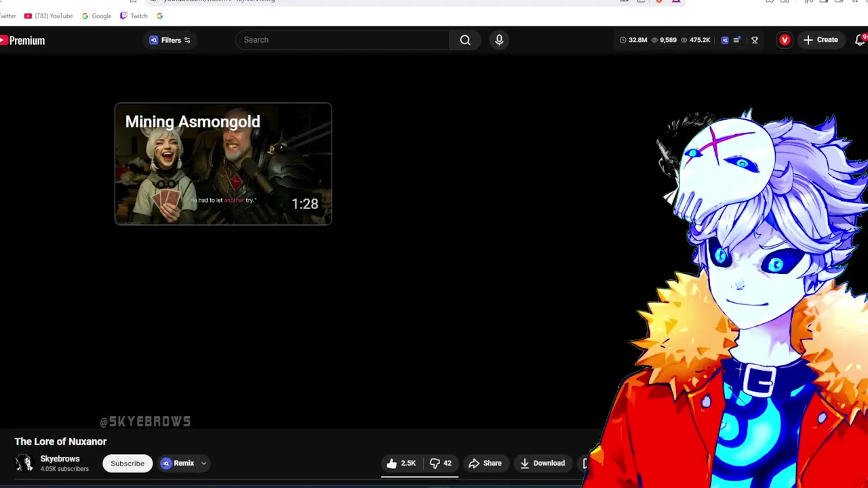The height and width of the screenshot is (488, 868).
Task: Go to YouTube Premium home logo
Action: (x=22, y=41)
